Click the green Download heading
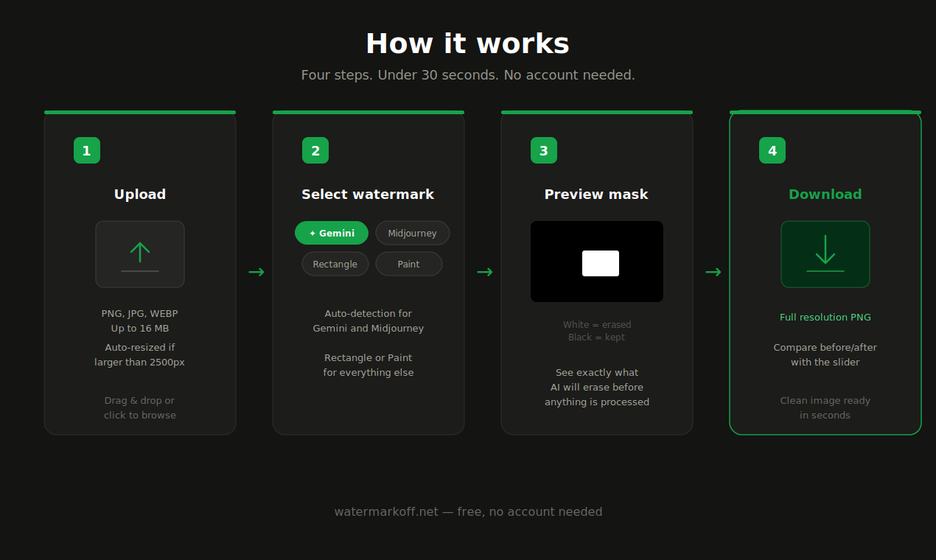 click(825, 195)
